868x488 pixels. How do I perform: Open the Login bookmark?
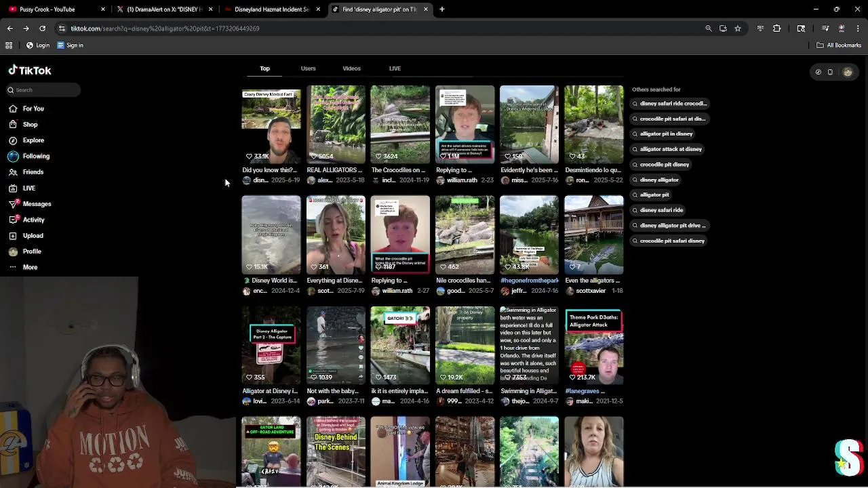click(x=38, y=45)
